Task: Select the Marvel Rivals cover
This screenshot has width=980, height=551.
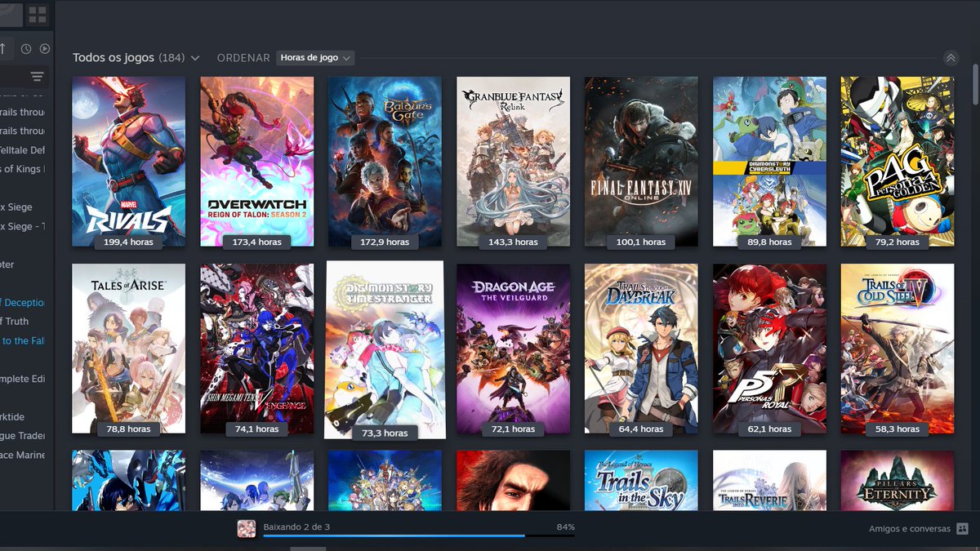Action: 129,162
